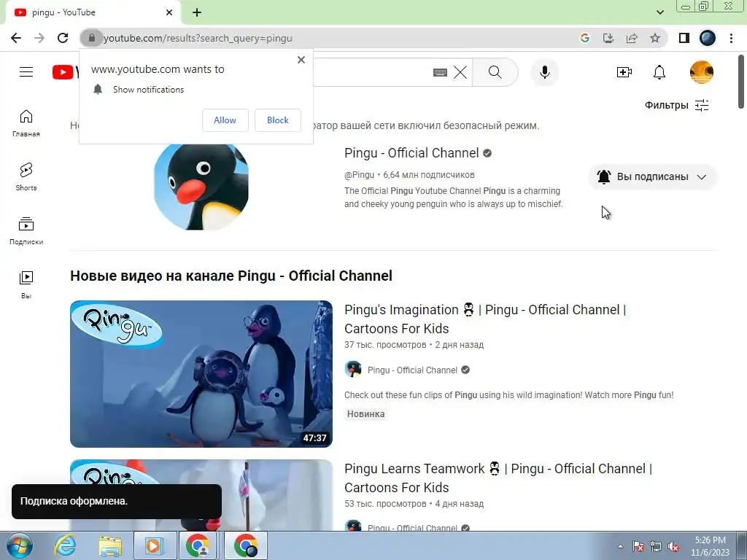Click the Новинка badge

tap(365, 414)
